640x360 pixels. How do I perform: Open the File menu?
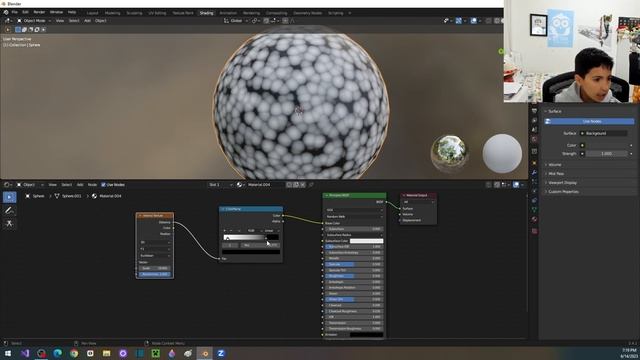coord(15,13)
